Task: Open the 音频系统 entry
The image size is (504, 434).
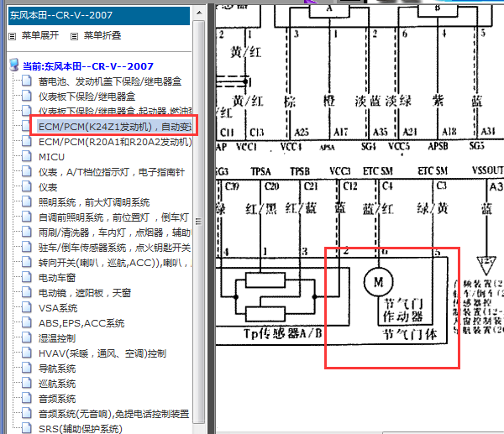Action: tap(57, 399)
